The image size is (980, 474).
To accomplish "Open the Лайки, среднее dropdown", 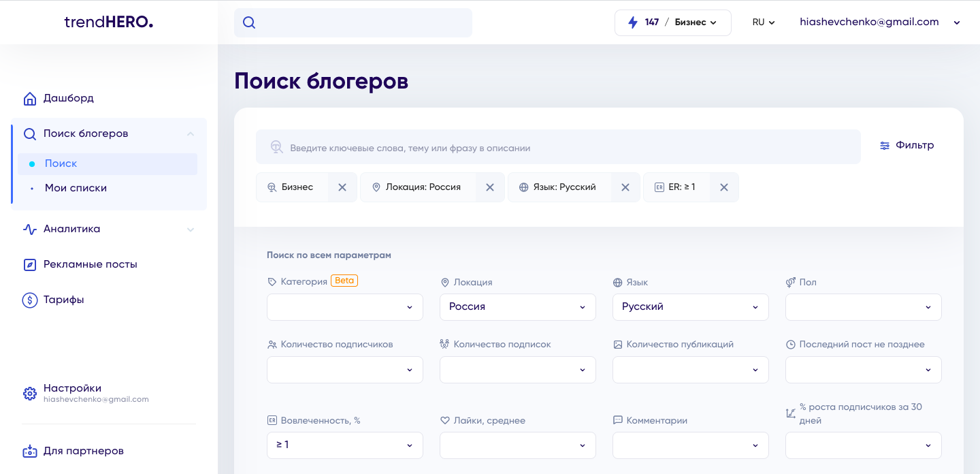I will 518,445.
